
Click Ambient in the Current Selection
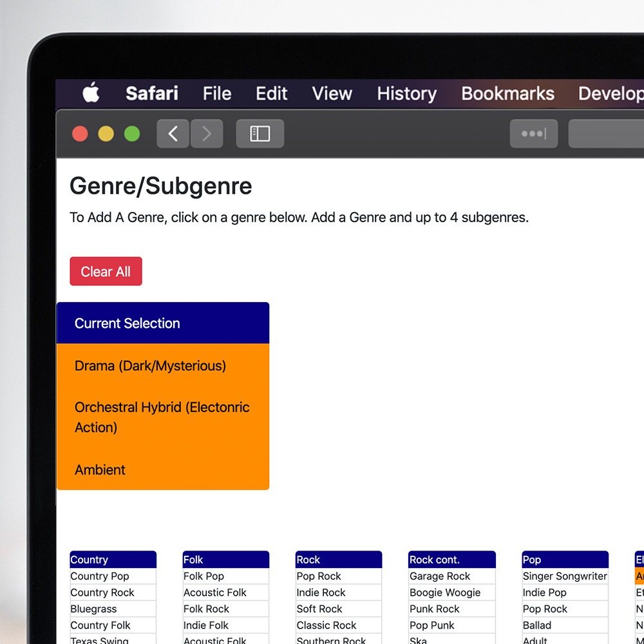pos(163,469)
